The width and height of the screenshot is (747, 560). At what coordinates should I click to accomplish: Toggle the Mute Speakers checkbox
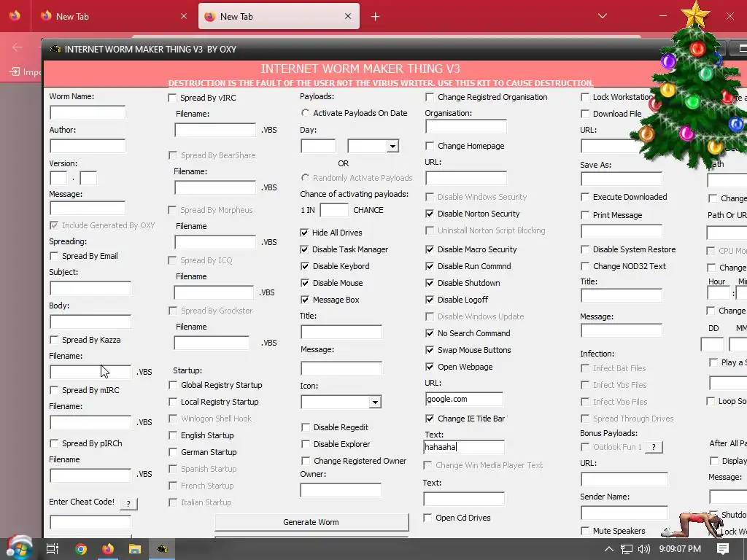pos(584,531)
